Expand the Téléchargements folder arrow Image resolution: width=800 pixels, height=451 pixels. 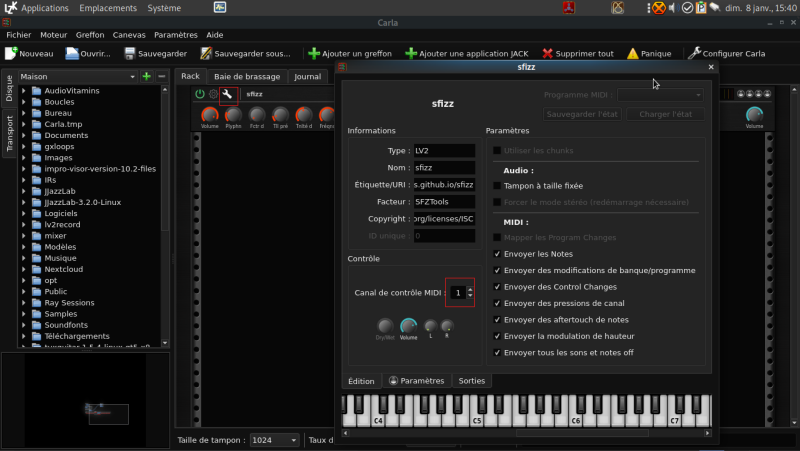(23, 336)
